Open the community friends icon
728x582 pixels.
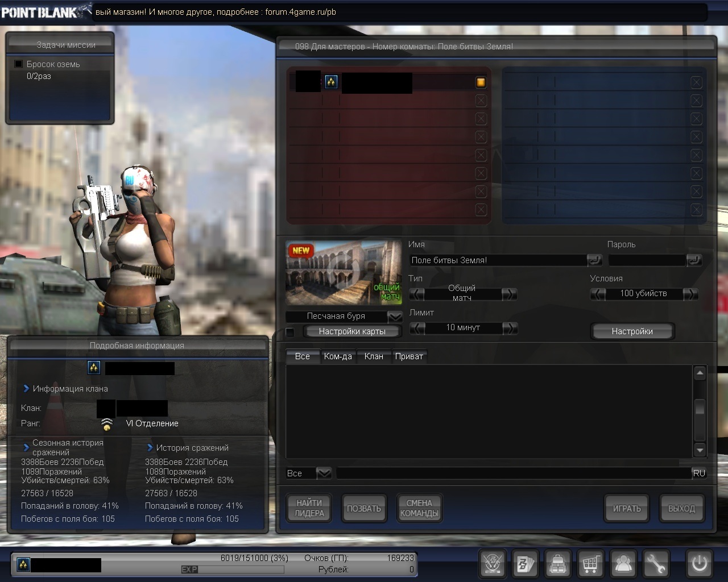click(623, 564)
